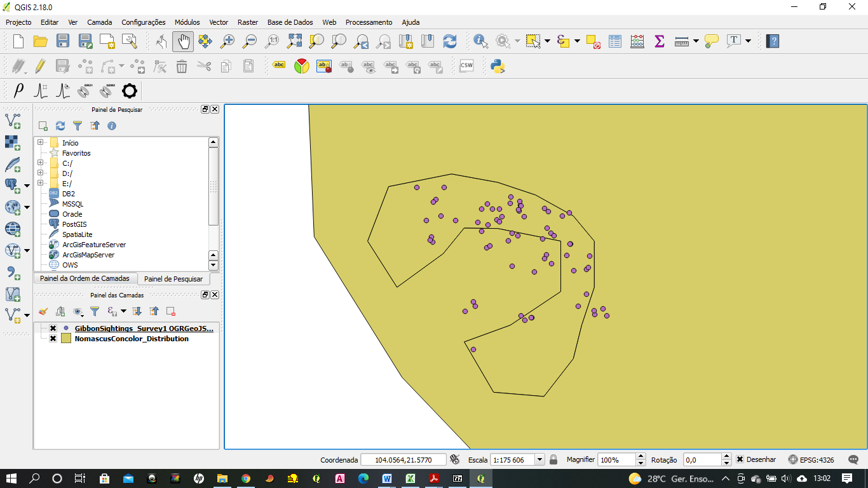Open the Camada menu
This screenshot has height=488, width=868.
[100, 22]
